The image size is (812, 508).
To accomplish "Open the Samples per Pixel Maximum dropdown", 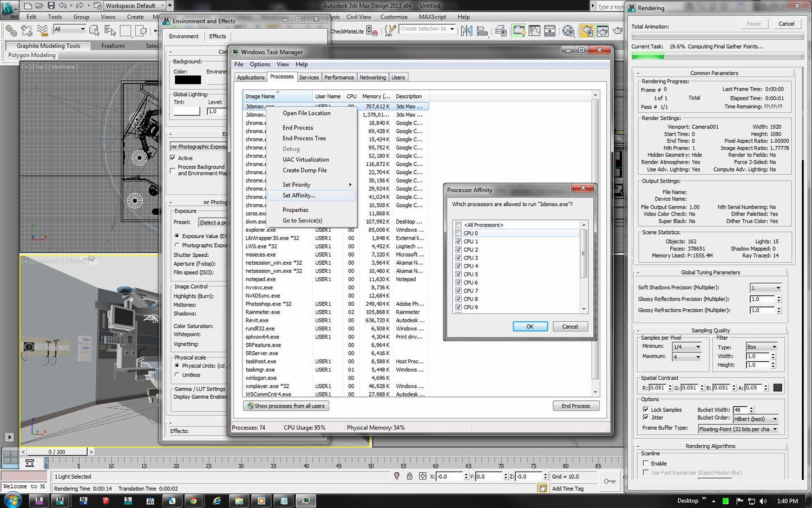I will click(686, 357).
